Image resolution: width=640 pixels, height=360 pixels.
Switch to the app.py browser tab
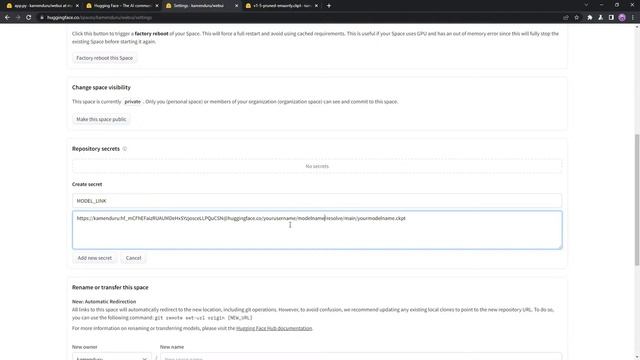42,6
